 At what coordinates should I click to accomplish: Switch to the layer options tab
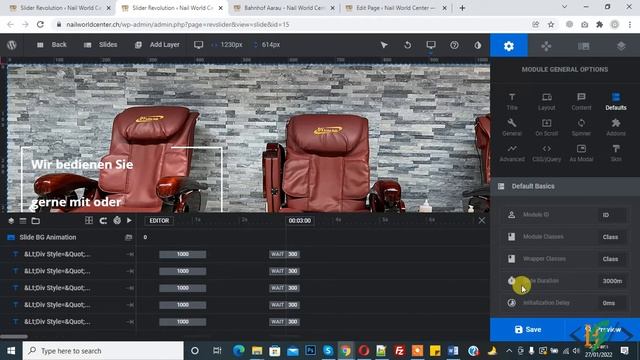pyautogui.click(x=621, y=45)
